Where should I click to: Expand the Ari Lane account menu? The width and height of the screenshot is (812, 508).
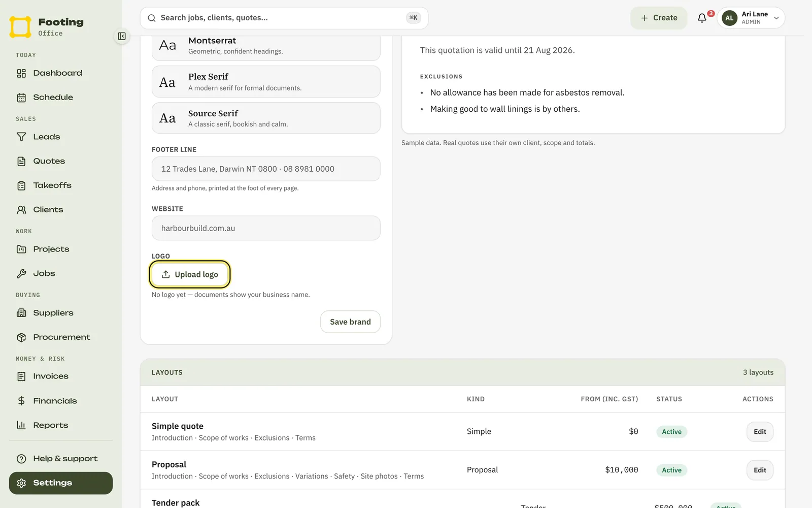tap(751, 18)
